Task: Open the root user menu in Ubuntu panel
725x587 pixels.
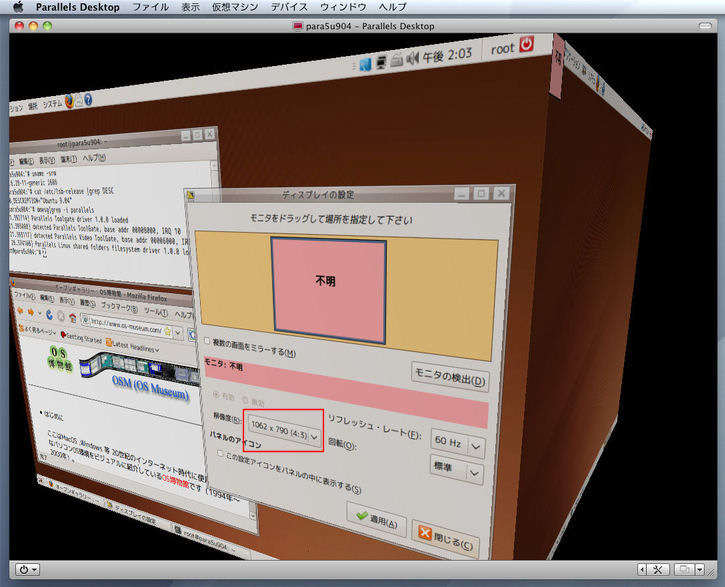Action: 502,49
